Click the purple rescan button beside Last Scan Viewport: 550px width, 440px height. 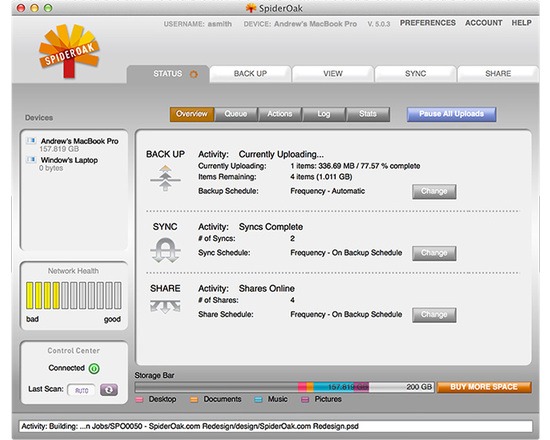pyautogui.click(x=109, y=390)
